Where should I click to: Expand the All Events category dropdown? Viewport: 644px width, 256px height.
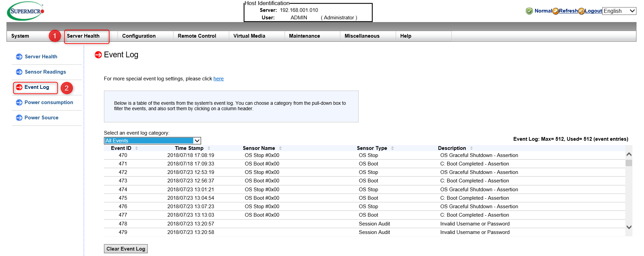(x=152, y=141)
